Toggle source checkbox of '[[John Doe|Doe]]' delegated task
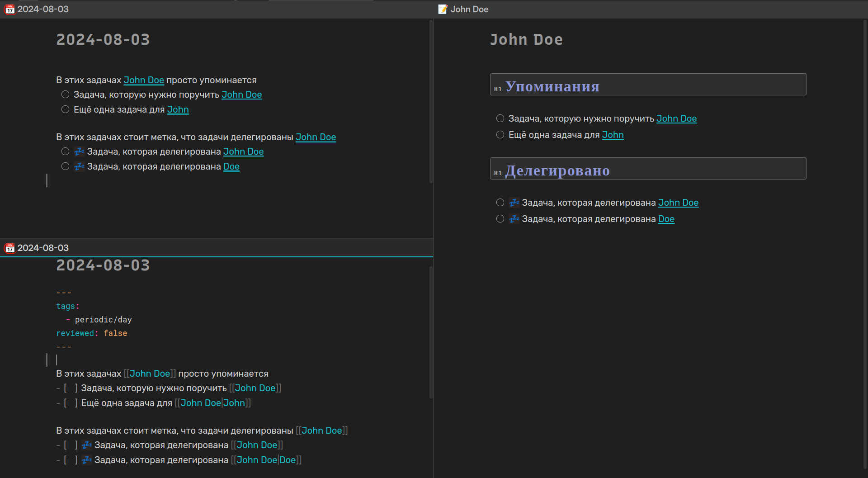The height and width of the screenshot is (478, 868). click(71, 460)
